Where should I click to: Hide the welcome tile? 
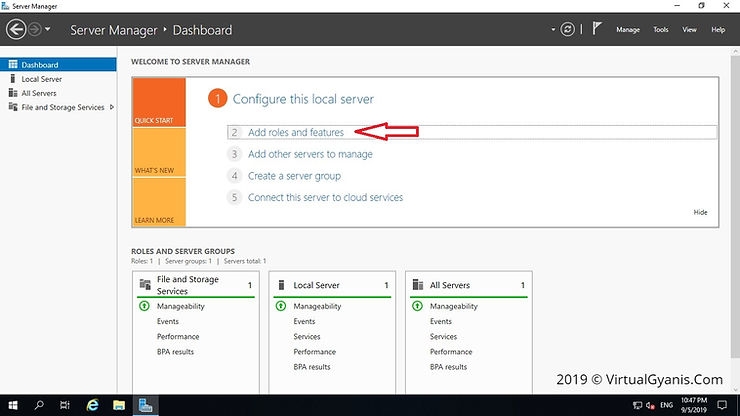point(700,212)
